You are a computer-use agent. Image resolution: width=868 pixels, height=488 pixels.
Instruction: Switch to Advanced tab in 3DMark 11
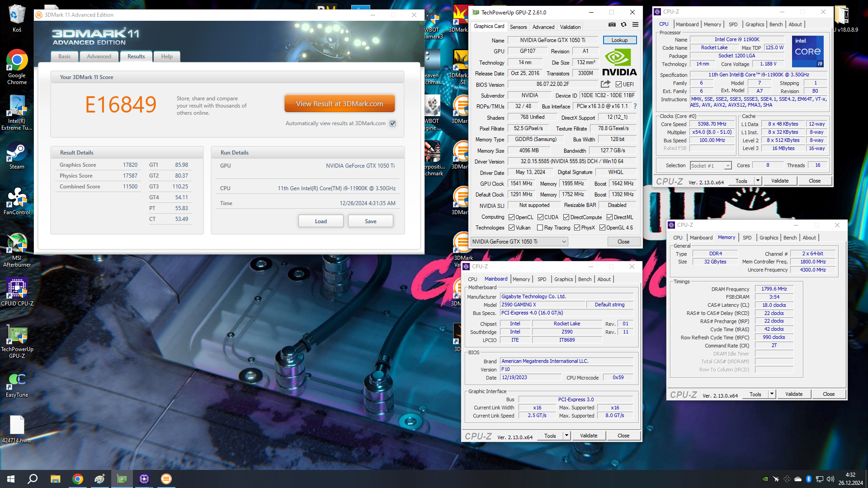pos(99,56)
